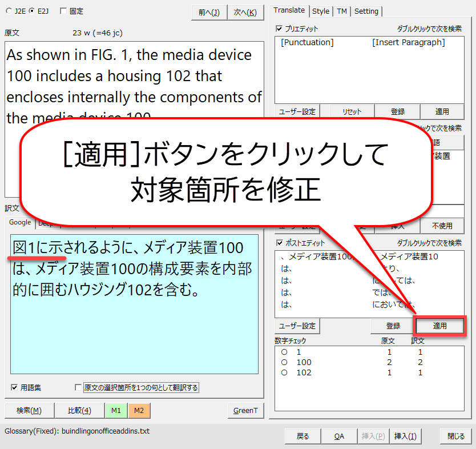The image size is (476, 449).
Task: Click the 前へ(J) previous button
Action: pyautogui.click(x=208, y=13)
